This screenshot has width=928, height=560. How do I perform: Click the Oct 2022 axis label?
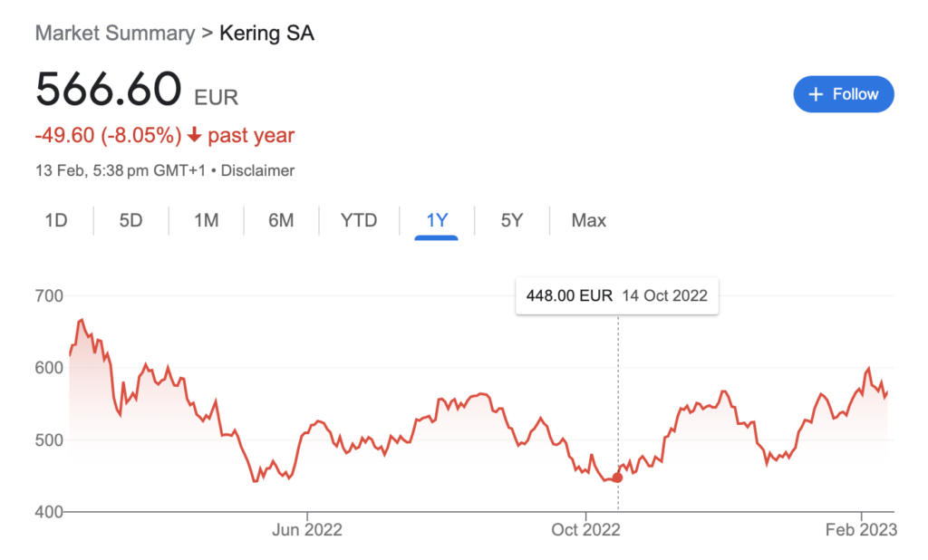pyautogui.click(x=586, y=529)
